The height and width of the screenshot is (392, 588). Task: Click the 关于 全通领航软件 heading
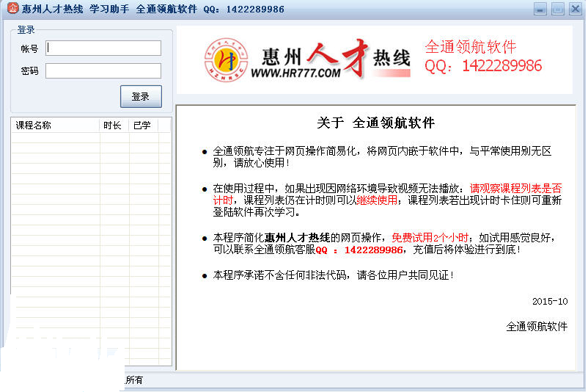tap(376, 123)
